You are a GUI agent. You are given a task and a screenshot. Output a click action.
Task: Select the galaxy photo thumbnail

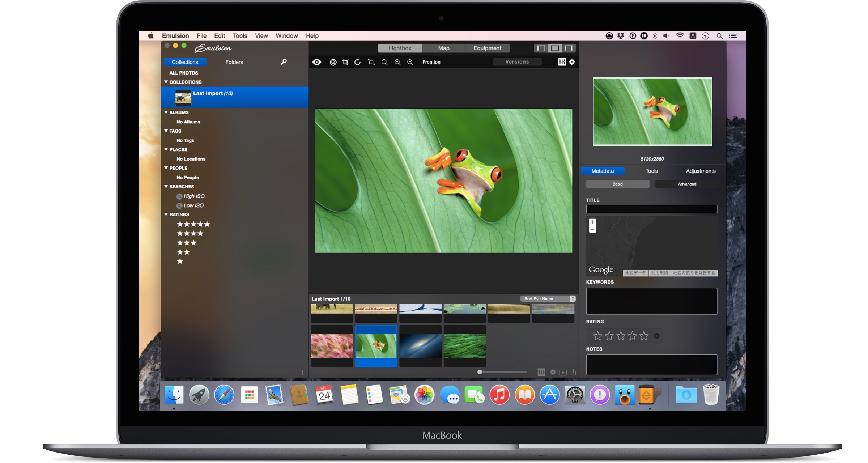420,345
